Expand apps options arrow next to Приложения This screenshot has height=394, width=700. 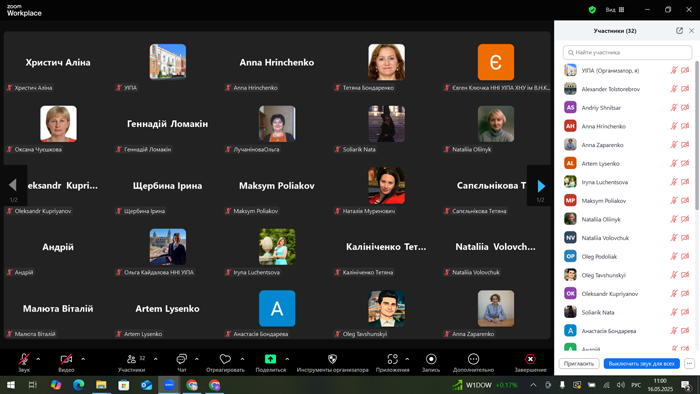pos(407,359)
